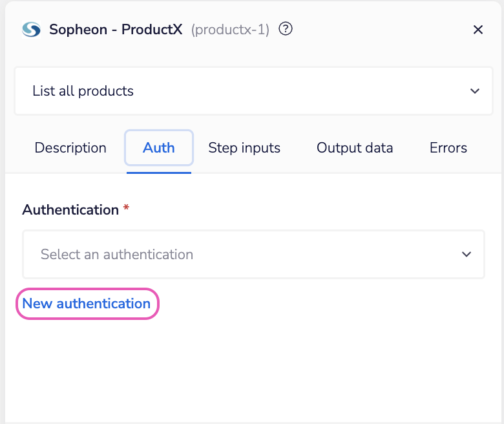
Task: Click the empty area below New authentication
Action: 252,368
